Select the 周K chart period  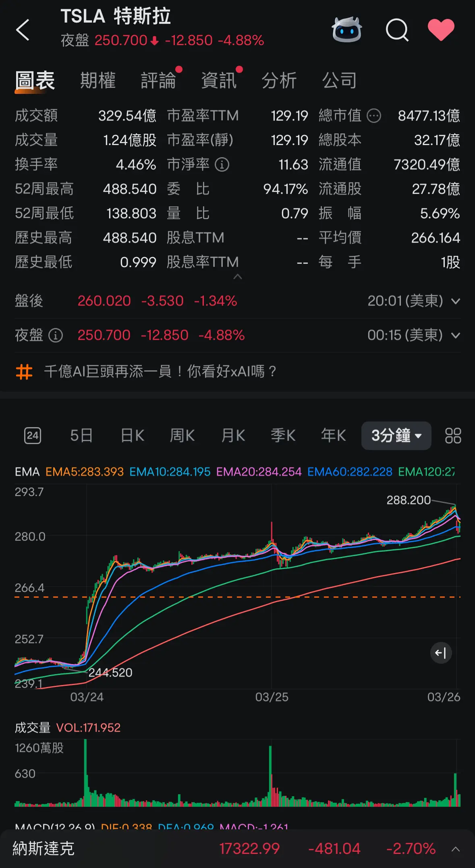pos(183,436)
